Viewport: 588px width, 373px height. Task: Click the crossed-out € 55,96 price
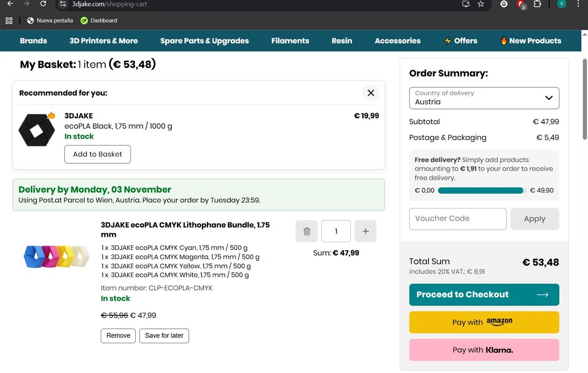click(x=114, y=315)
